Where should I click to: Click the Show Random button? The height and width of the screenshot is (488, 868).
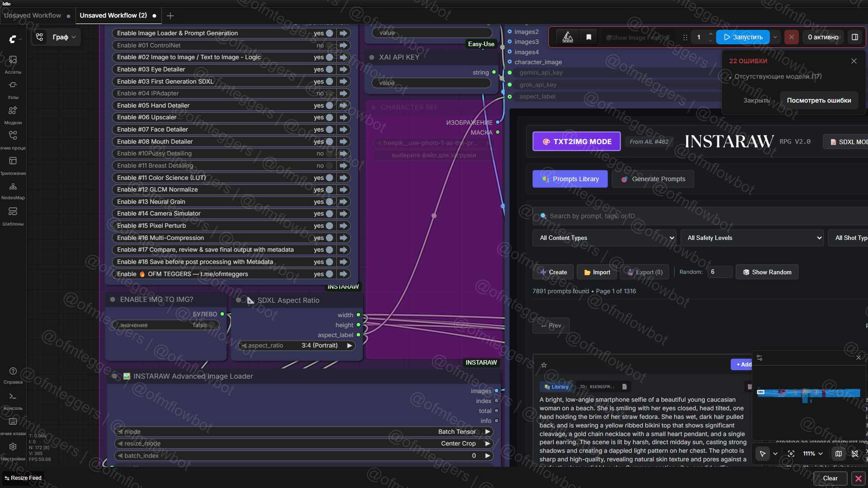tap(767, 272)
